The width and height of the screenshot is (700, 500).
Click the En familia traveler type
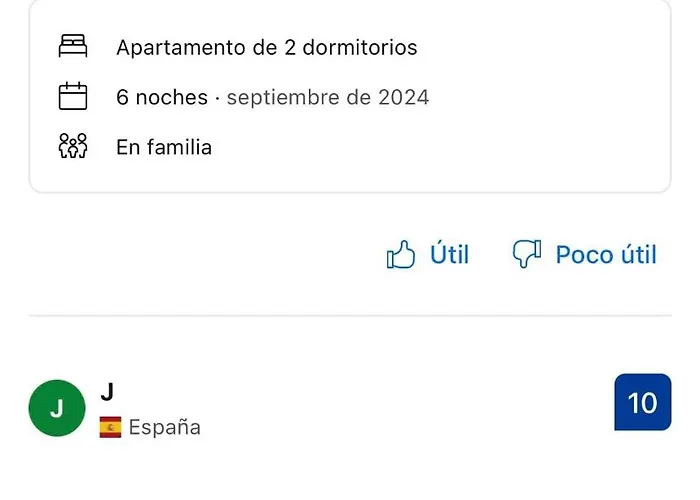164,147
